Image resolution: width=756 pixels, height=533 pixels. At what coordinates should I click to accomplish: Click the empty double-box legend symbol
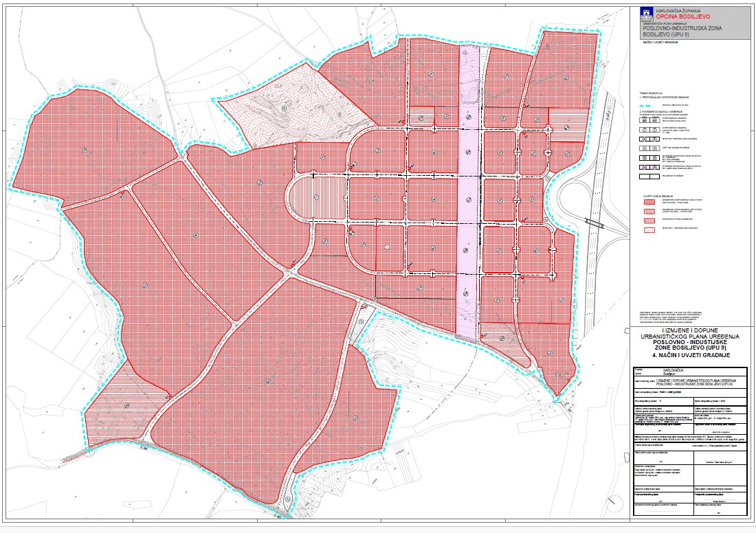point(649,177)
